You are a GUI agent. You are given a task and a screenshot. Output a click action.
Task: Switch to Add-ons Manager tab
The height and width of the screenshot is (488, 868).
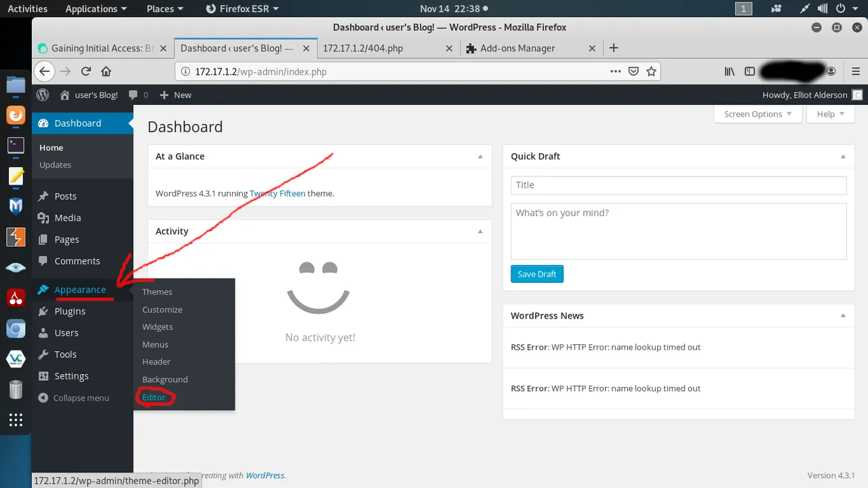point(517,48)
